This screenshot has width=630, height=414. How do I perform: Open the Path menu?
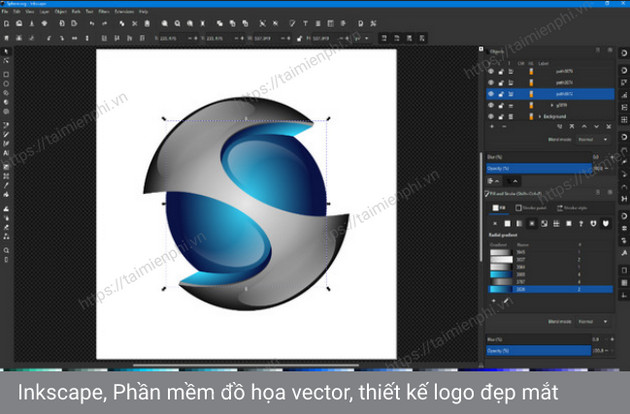pos(76,12)
